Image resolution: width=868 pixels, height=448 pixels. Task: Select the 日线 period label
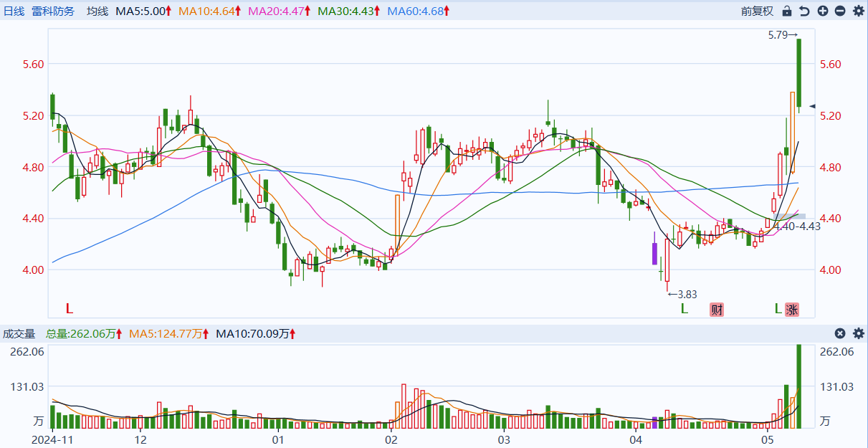(x=14, y=11)
